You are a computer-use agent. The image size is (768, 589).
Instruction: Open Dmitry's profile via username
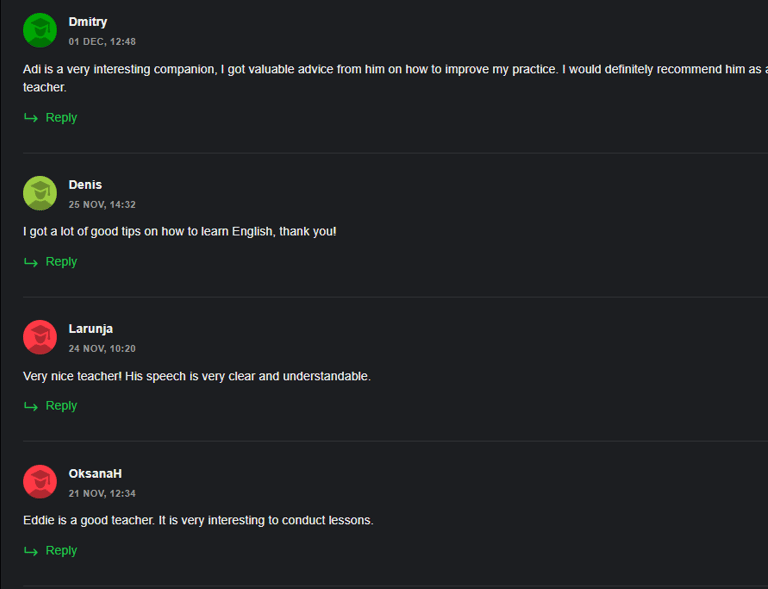click(88, 22)
